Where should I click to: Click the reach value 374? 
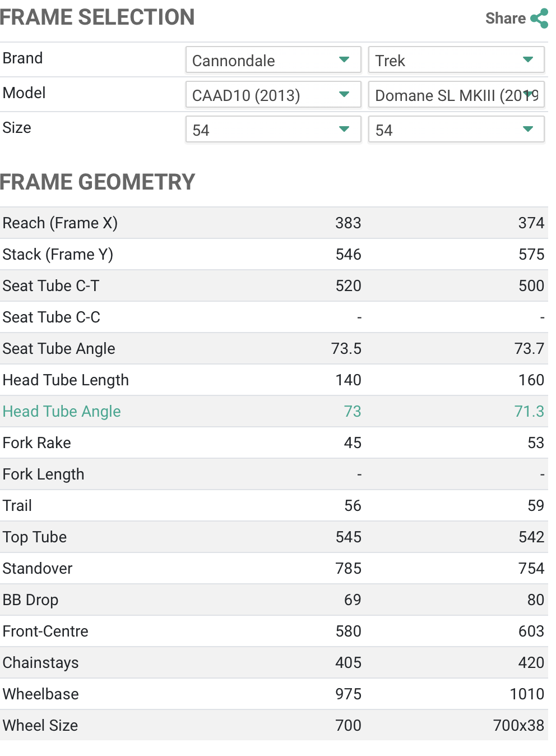point(531,223)
